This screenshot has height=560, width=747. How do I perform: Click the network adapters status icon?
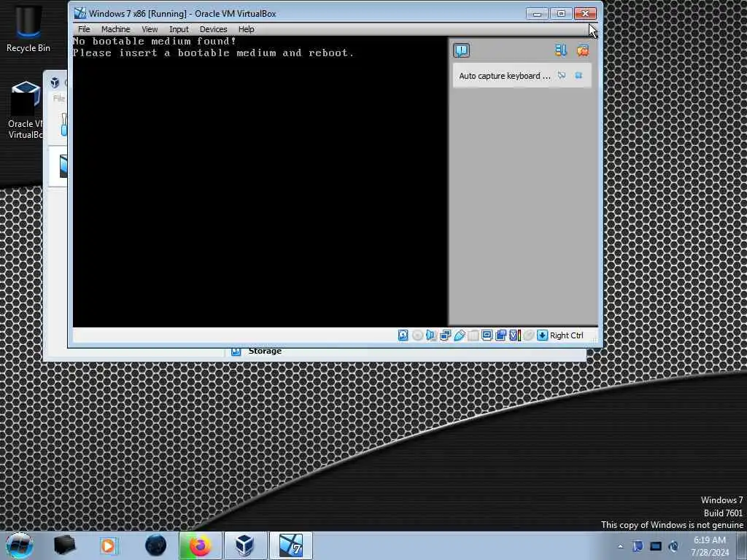(x=445, y=335)
